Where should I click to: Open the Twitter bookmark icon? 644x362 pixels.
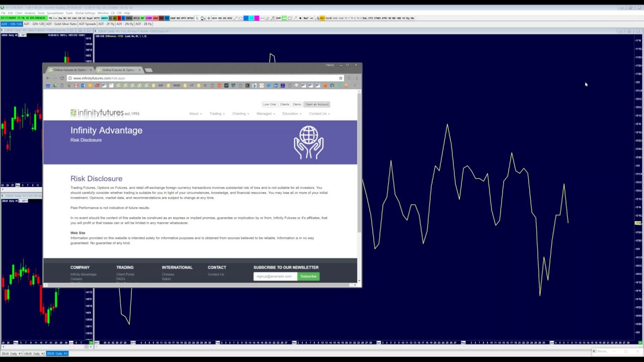269,85
